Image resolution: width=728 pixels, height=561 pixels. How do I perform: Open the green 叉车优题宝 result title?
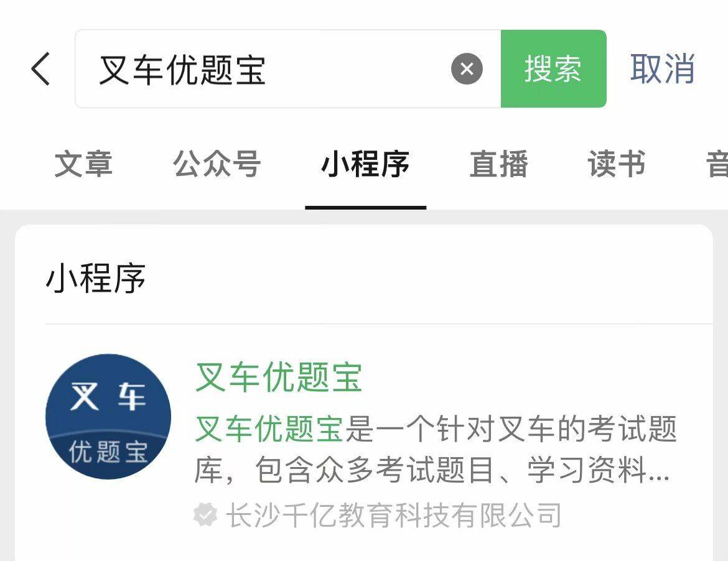(x=279, y=378)
